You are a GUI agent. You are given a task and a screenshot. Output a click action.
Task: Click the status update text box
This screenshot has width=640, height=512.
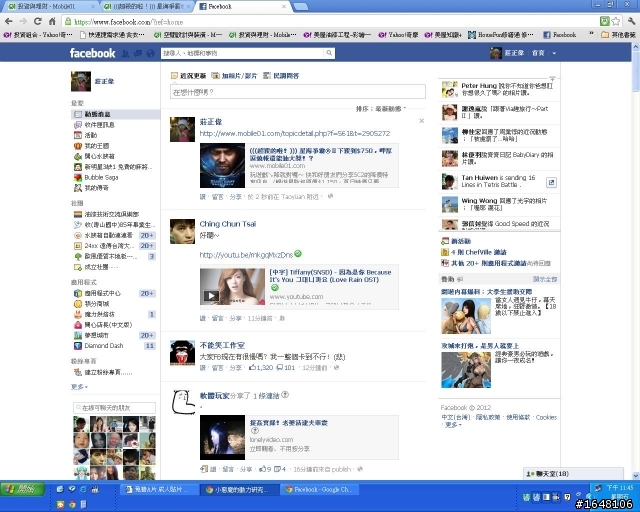298,92
